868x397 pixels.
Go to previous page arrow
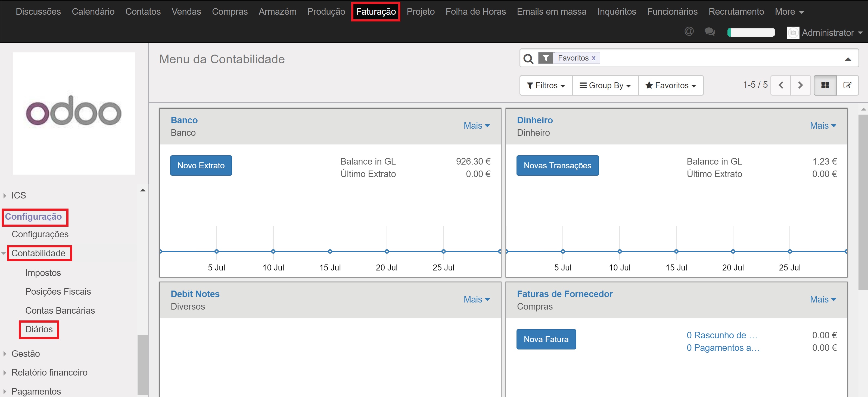tap(780, 86)
